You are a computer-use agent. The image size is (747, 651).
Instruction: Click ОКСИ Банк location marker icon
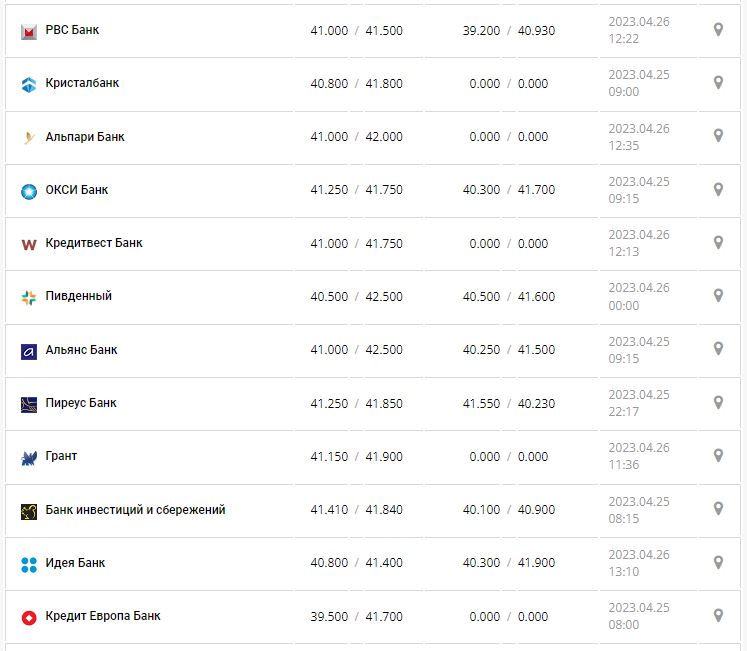tap(718, 190)
